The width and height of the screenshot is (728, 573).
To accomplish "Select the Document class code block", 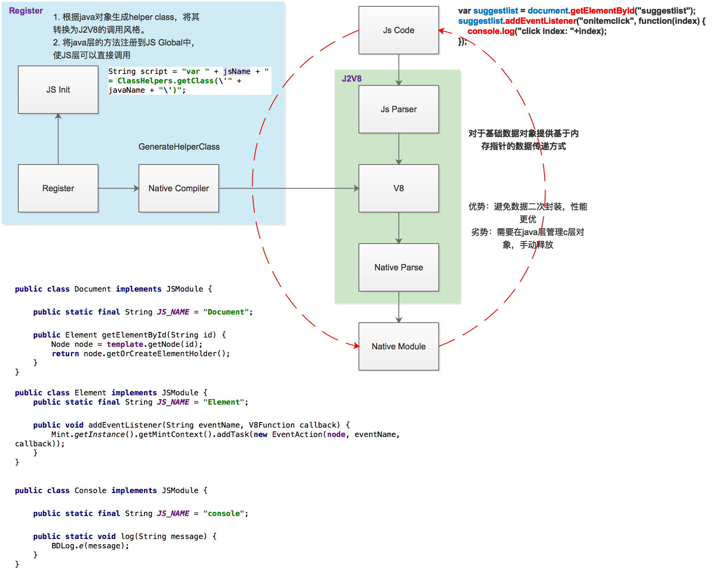I will 134,330.
